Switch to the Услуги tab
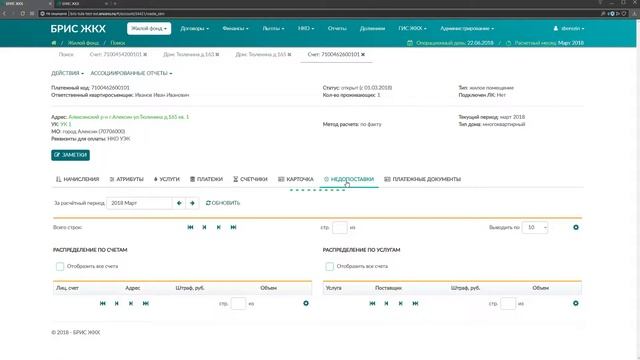640x360 pixels. click(x=167, y=179)
